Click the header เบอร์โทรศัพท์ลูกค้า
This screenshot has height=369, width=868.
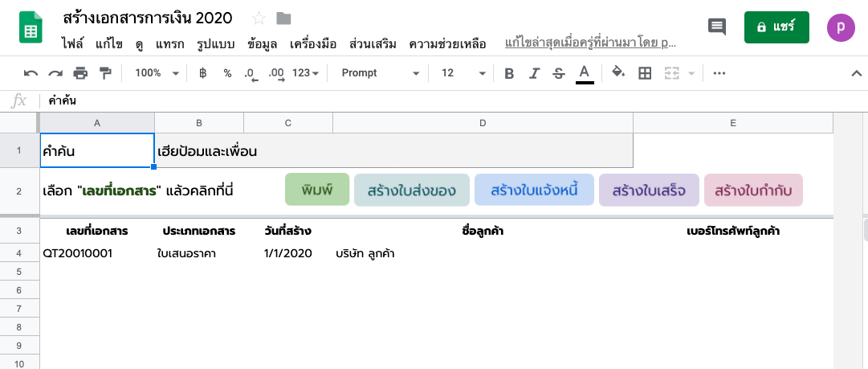733,231
